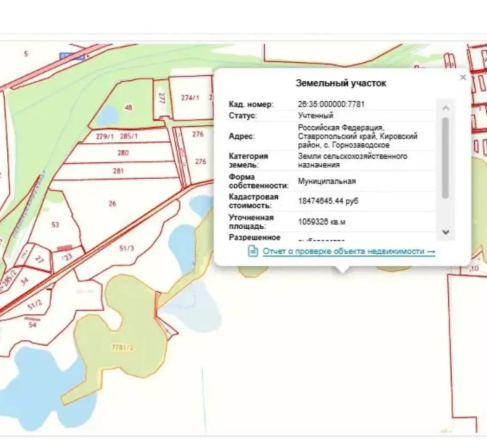Open the Отчет о проверке объекта недвижимости link
The image size is (487, 448).
(349, 251)
